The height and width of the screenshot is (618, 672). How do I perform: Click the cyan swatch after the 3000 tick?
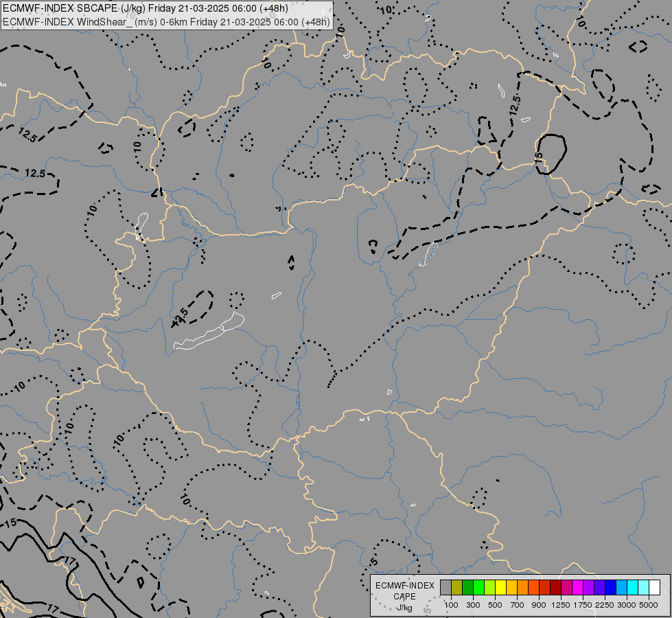pos(633,588)
